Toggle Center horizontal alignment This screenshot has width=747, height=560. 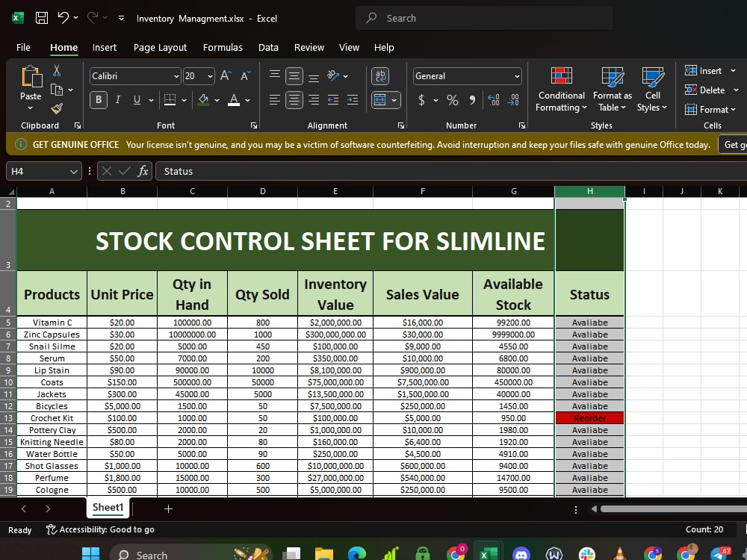coord(294,99)
